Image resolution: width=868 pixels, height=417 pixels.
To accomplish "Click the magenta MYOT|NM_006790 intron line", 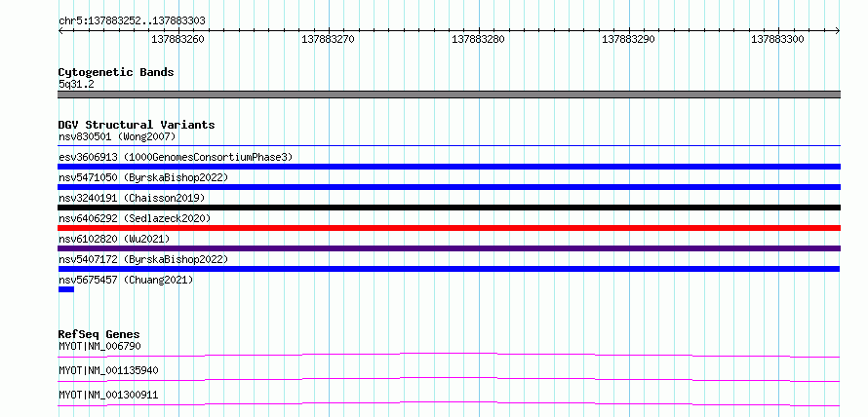I will pyautogui.click(x=450, y=355).
